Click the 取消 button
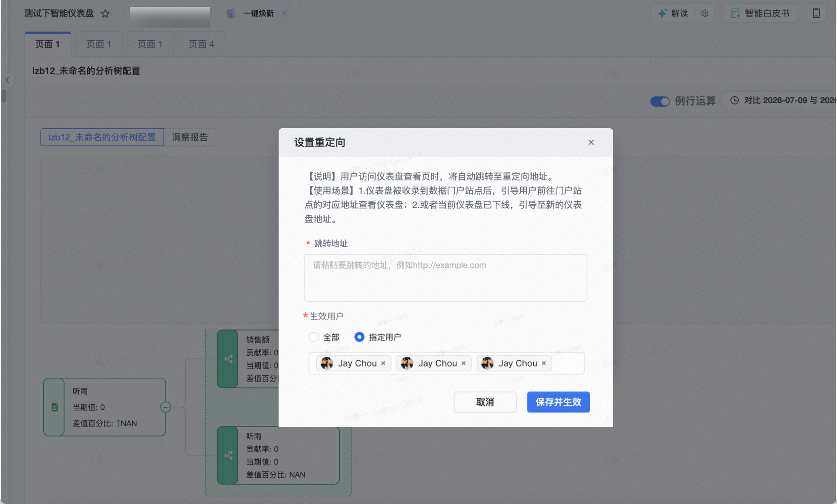The height and width of the screenshot is (504, 837). pyautogui.click(x=485, y=402)
